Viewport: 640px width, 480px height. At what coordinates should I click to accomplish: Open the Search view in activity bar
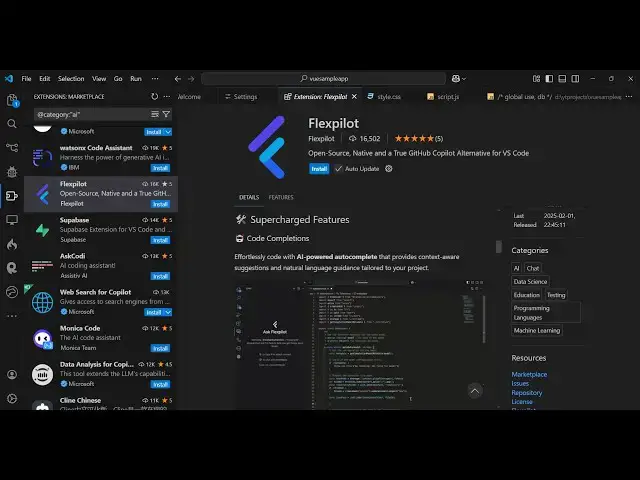12,124
